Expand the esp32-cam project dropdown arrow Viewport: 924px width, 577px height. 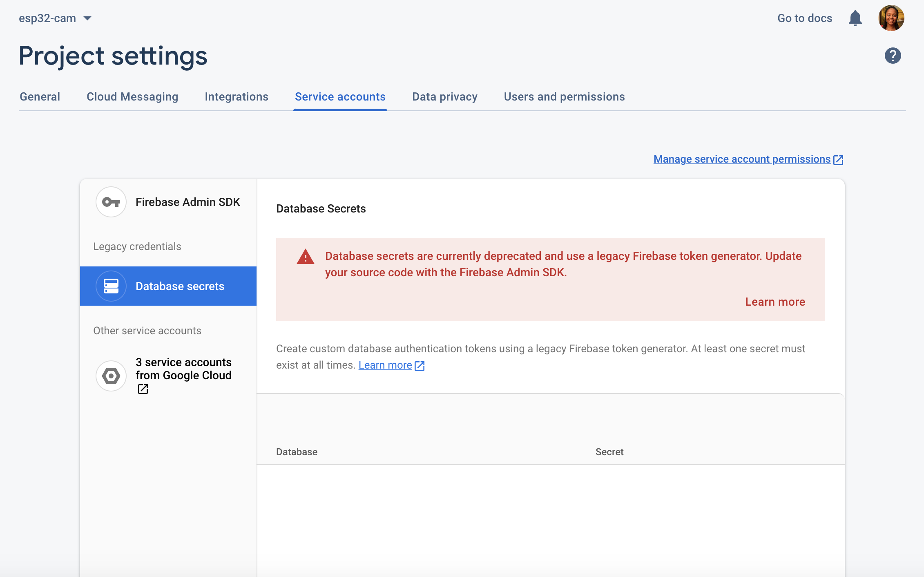[x=87, y=18]
